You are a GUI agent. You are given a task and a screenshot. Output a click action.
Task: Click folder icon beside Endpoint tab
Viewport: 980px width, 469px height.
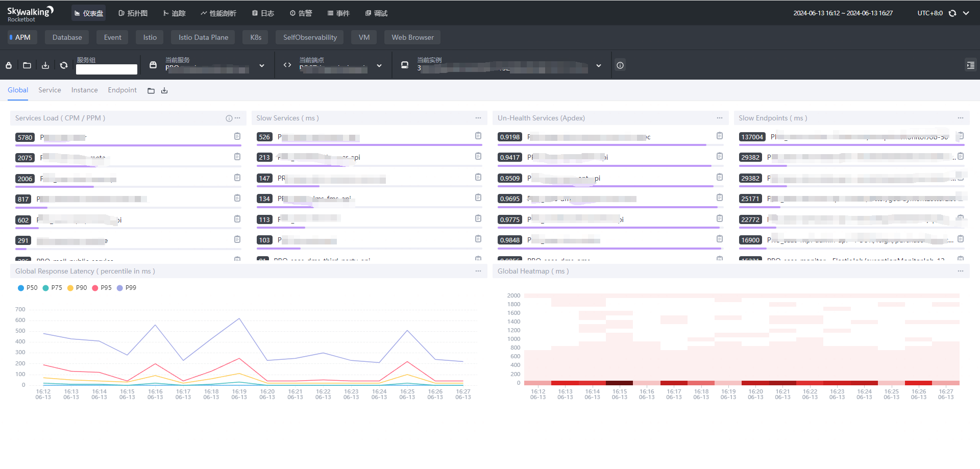click(x=151, y=91)
